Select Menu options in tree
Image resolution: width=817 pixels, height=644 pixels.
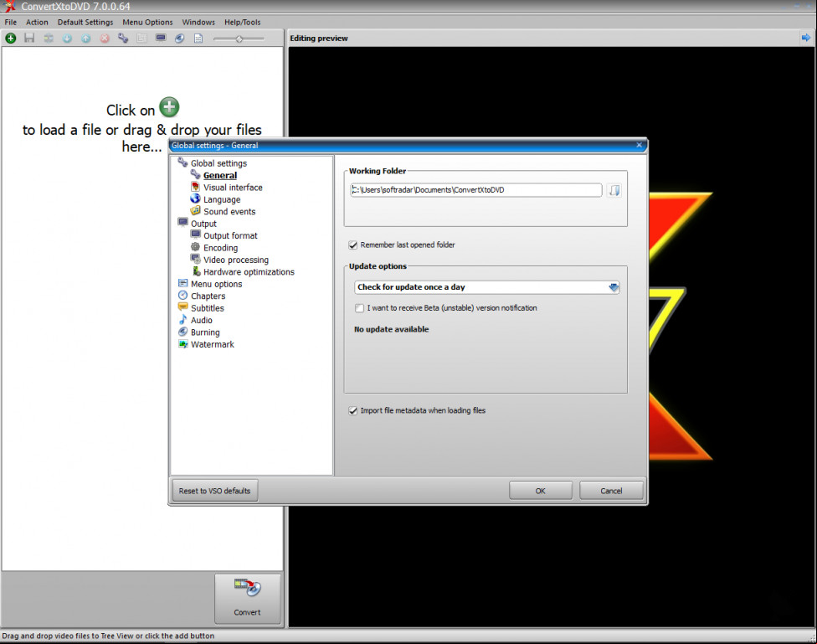coord(216,284)
